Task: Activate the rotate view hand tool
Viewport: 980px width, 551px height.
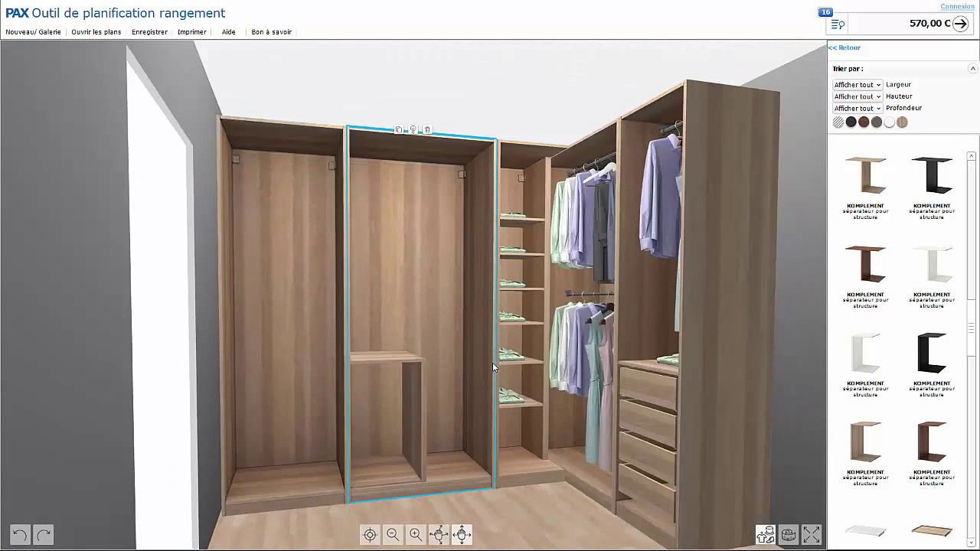Action: pos(439,535)
